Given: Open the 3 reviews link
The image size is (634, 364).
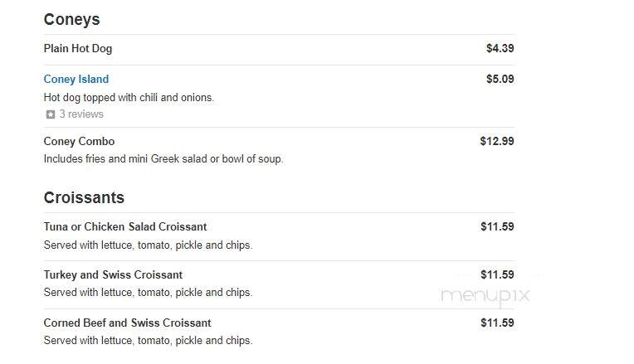Looking at the screenshot, I should (x=81, y=114).
